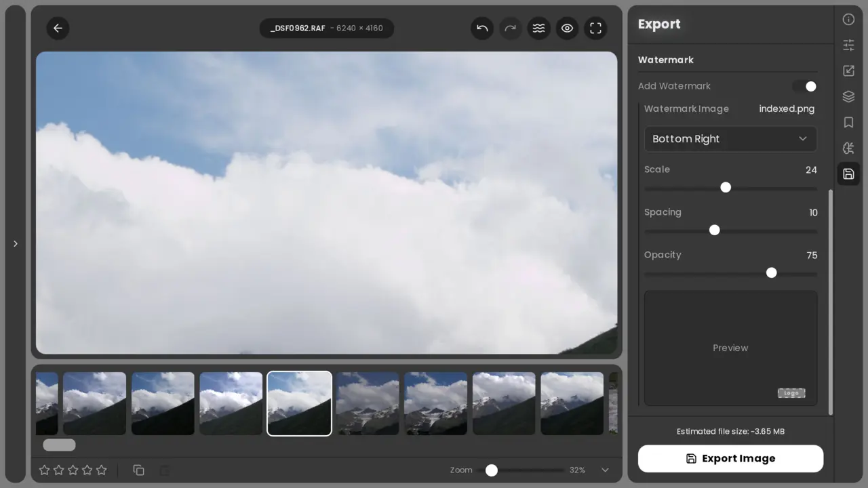The width and height of the screenshot is (868, 488).
Task: Enter fullscreen preview mode
Action: (x=595, y=28)
